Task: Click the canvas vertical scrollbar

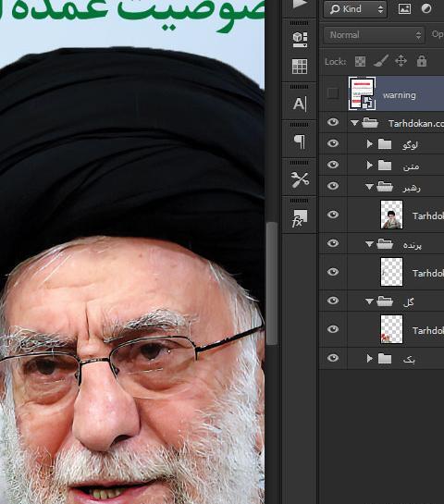Action: 272,283
